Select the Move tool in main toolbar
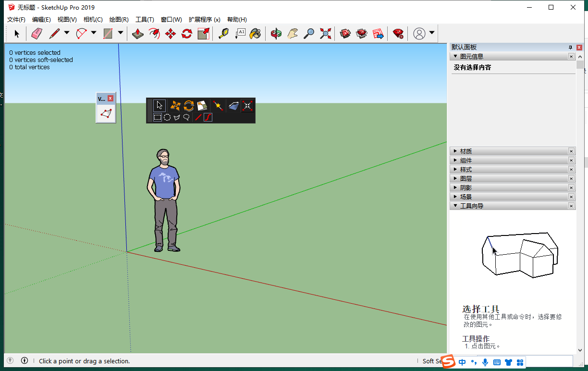Viewport: 588px width, 371px height. click(x=171, y=34)
